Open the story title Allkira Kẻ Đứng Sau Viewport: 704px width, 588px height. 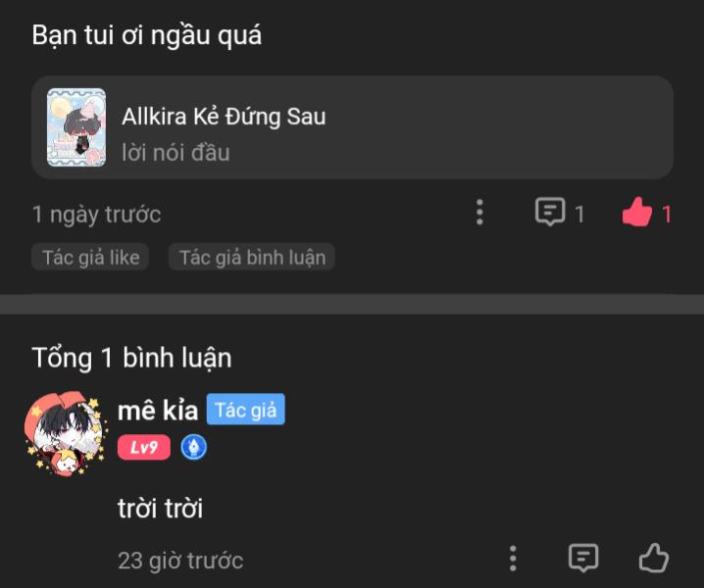point(224,117)
